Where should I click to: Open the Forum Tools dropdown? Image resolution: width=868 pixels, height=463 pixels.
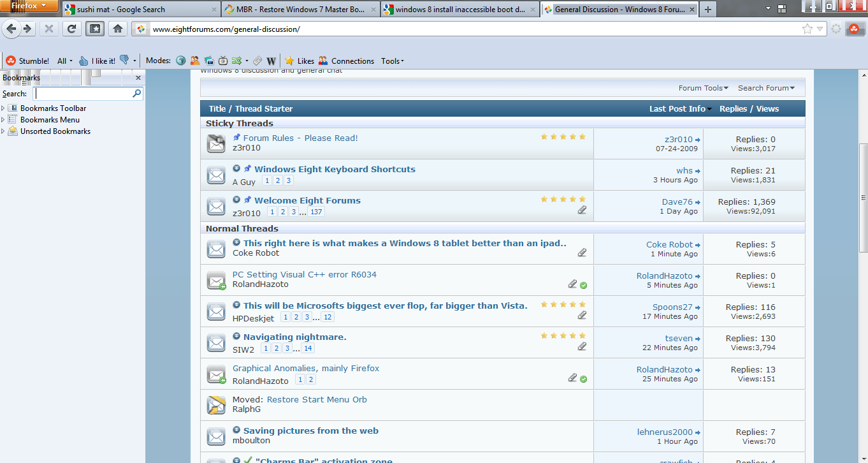[x=702, y=88]
